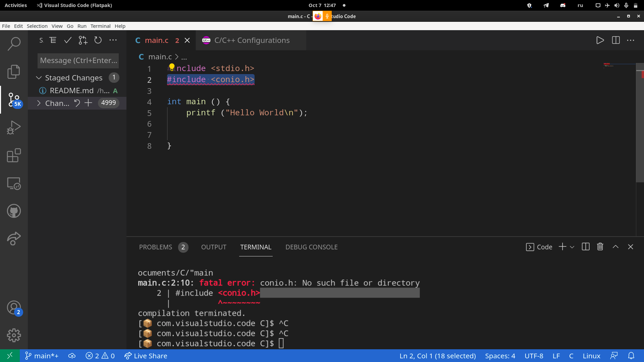Collapse the Staged Changes group
Viewport: 644px width, 362px height.
(x=39, y=78)
